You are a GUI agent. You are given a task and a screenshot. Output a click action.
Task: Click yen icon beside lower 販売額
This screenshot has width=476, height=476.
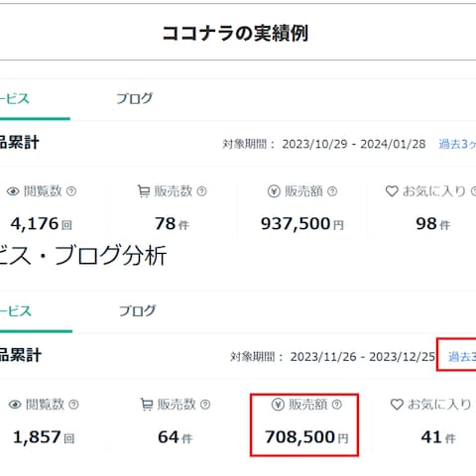pos(278,405)
